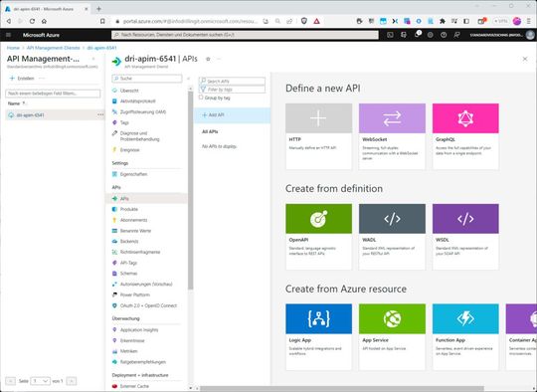Choose the OpenAPI definition tile
This screenshot has height=392, width=537.
click(x=318, y=237)
